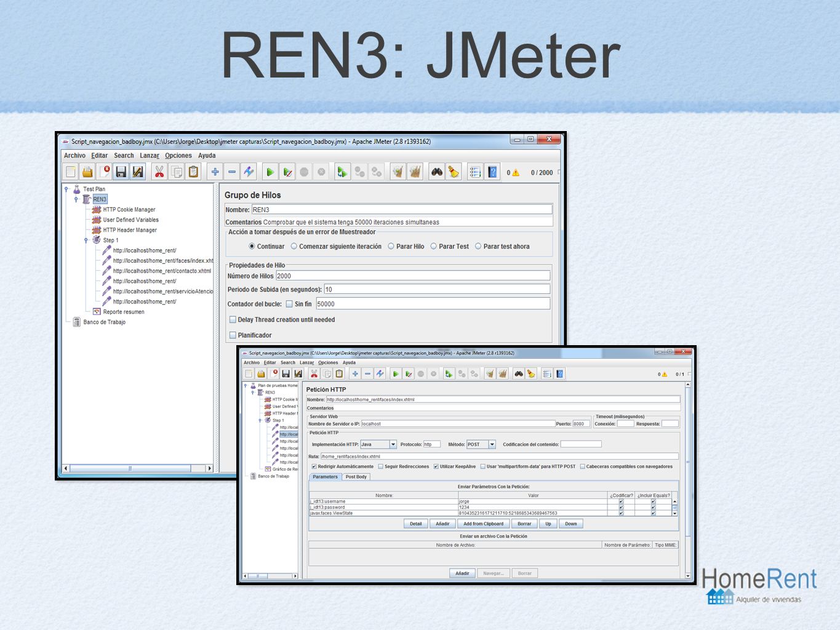Image resolution: width=840 pixels, height=630 pixels.
Task: Click the Borrar button next to Add from Clipboard
Action: click(x=524, y=524)
